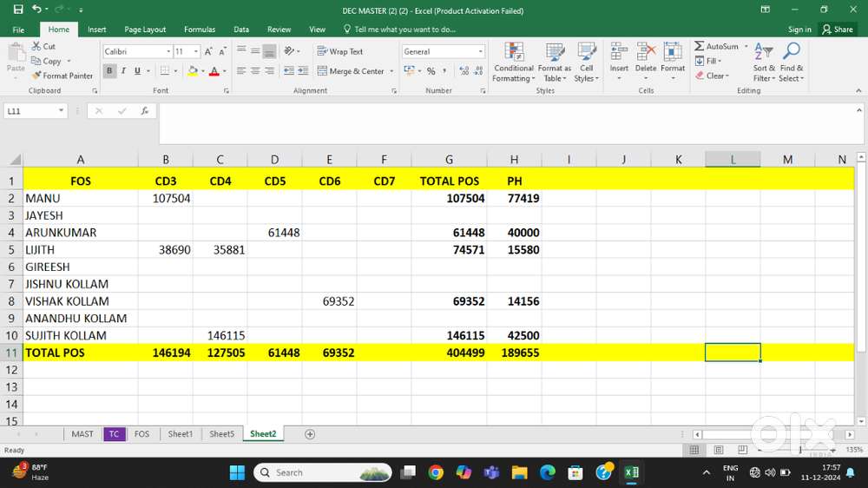Expand the Name Box dropdown arrow
Screen dimensions: 868x488
(x=61, y=111)
